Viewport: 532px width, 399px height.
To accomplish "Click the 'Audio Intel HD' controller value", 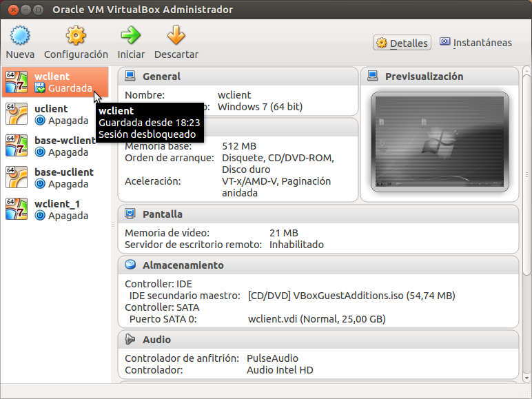I will pyautogui.click(x=280, y=370).
